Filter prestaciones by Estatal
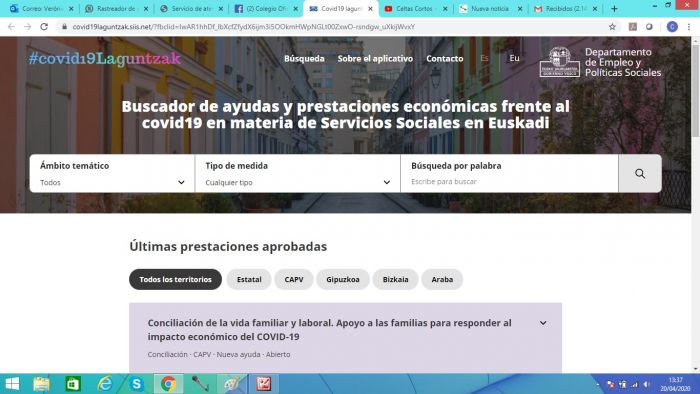This screenshot has width=700, height=394. tap(249, 279)
